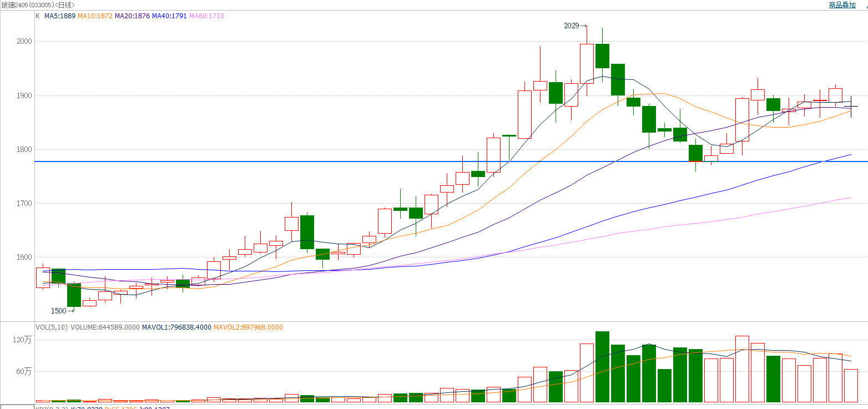Click the 1600 price axis label

point(24,257)
